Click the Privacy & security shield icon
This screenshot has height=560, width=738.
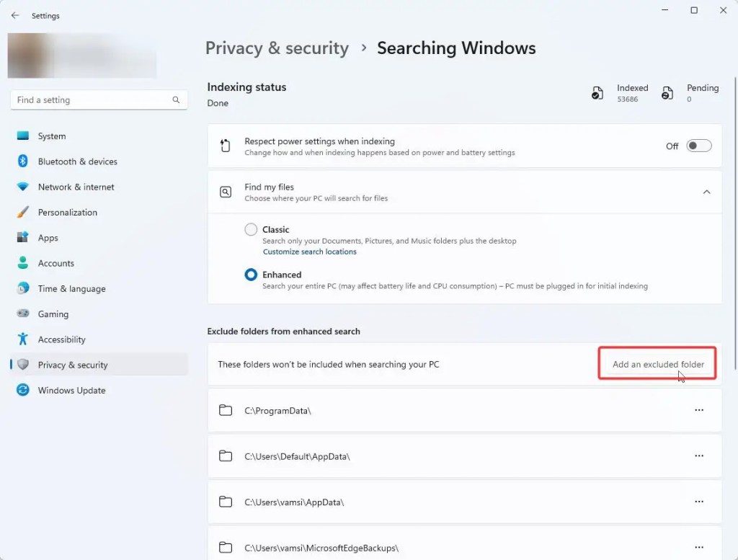[x=22, y=364]
